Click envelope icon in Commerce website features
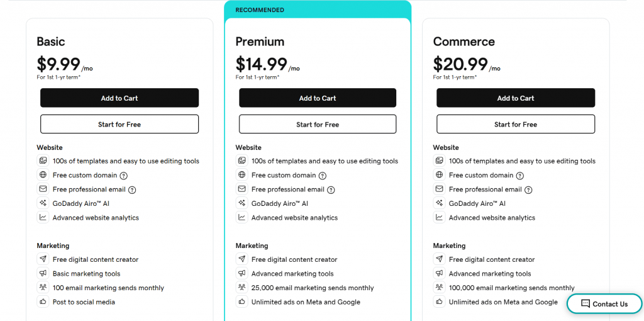Image resolution: width=644 pixels, height=321 pixels. 439,189
